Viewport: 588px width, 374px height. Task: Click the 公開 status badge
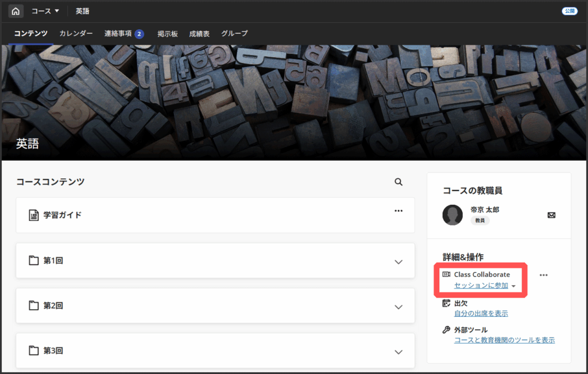click(569, 11)
